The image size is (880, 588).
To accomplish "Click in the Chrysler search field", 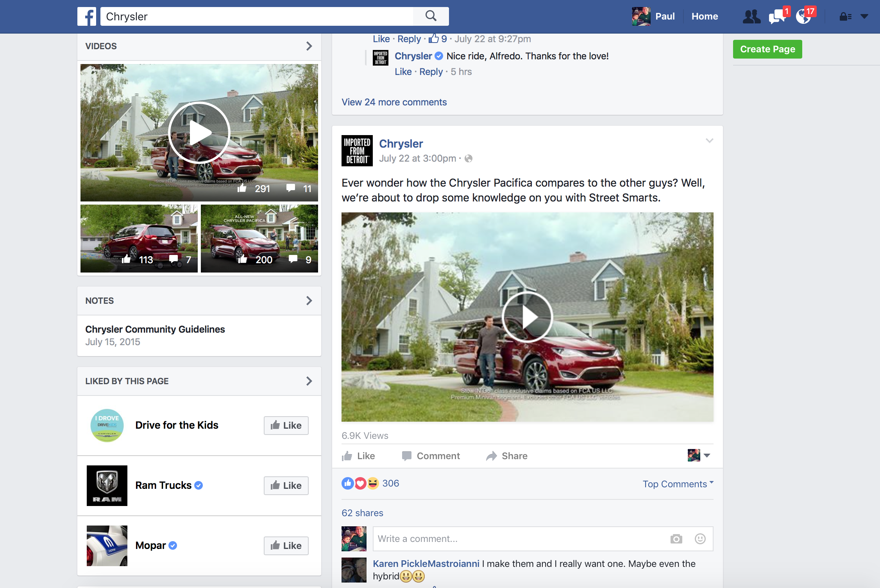I will (257, 16).
